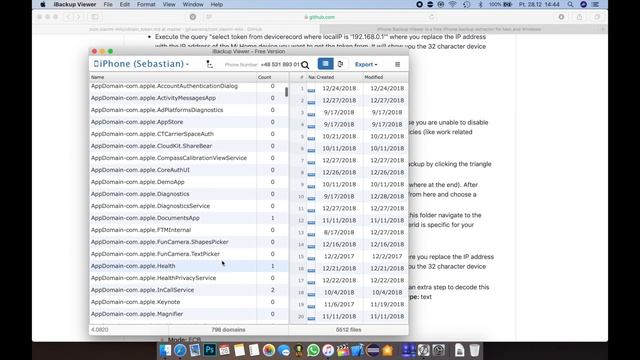Click the Time Machine icon in menu bar
This screenshot has width=640, height=360.
tap(467, 4)
